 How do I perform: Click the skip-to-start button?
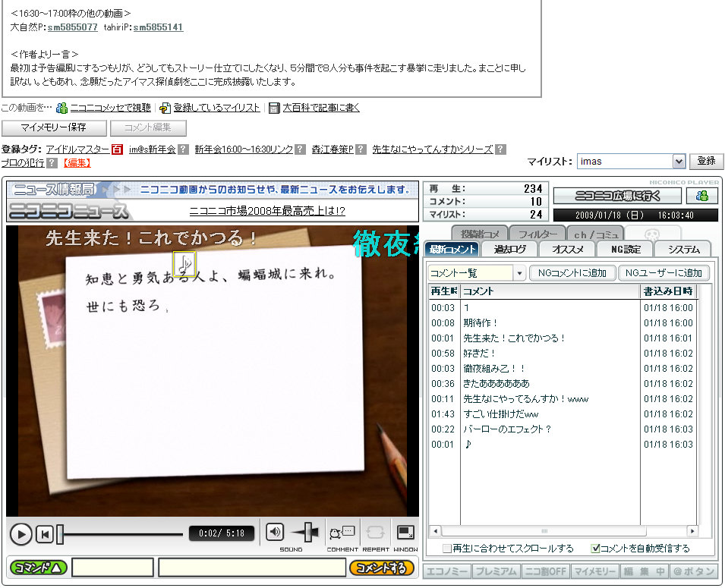(x=45, y=535)
